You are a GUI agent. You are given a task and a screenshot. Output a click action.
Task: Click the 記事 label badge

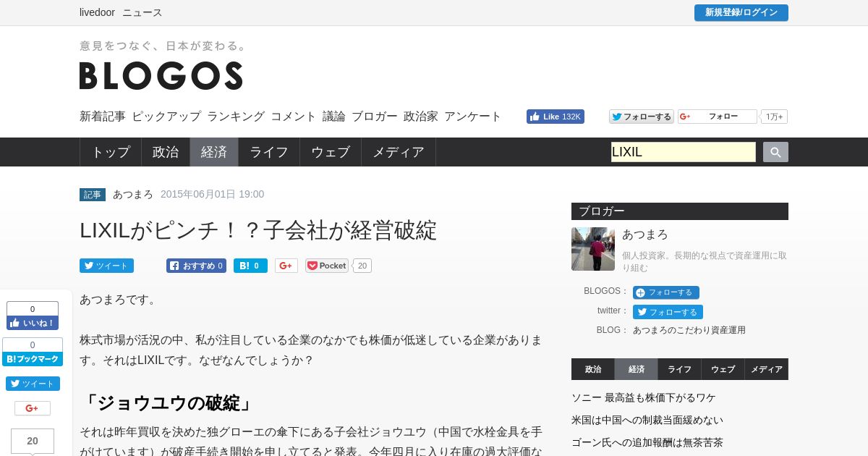[x=93, y=195]
